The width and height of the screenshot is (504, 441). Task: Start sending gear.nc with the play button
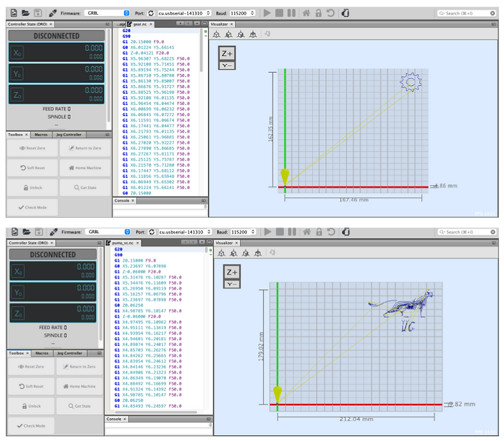(267, 13)
